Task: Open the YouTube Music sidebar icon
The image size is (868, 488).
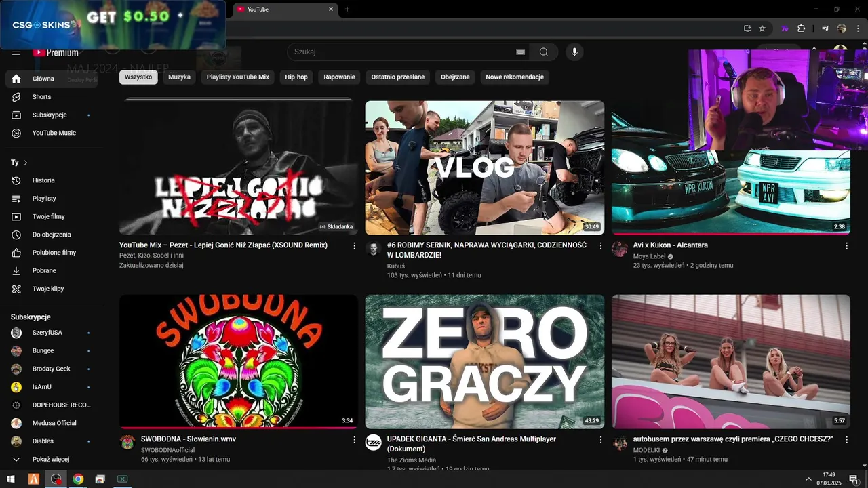Action: (x=16, y=133)
